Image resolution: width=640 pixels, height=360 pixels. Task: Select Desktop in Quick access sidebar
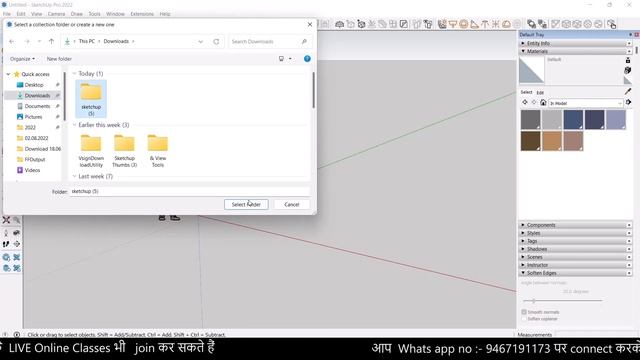(x=34, y=85)
